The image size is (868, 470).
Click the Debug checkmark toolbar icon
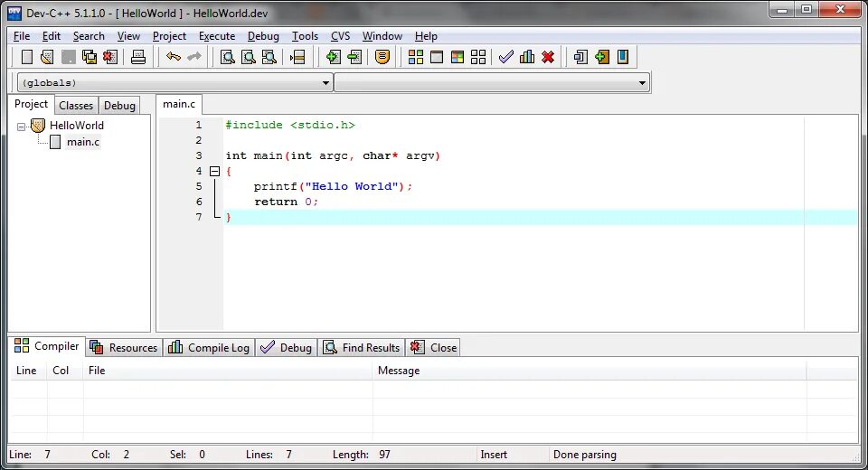pyautogui.click(x=506, y=57)
